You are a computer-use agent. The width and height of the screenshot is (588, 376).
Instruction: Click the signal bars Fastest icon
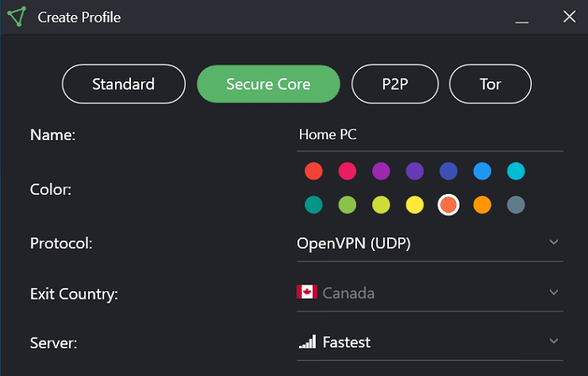coord(307,342)
